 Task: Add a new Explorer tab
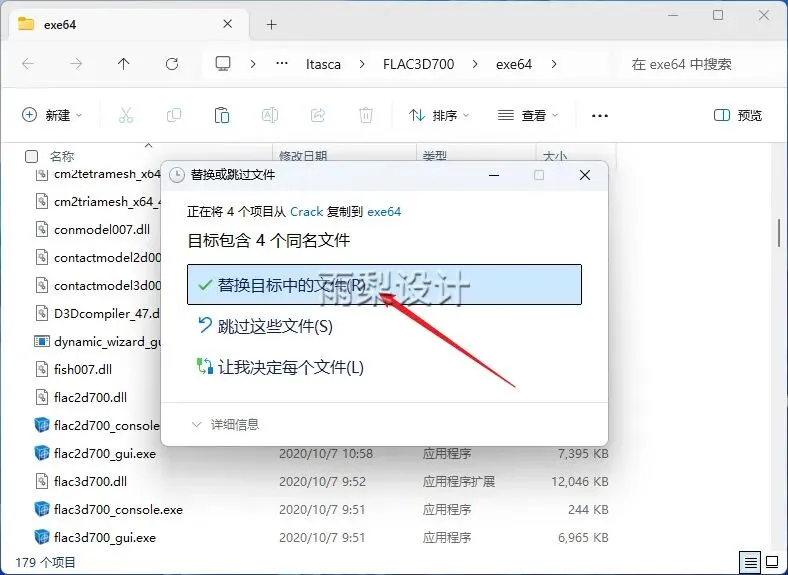(x=271, y=25)
